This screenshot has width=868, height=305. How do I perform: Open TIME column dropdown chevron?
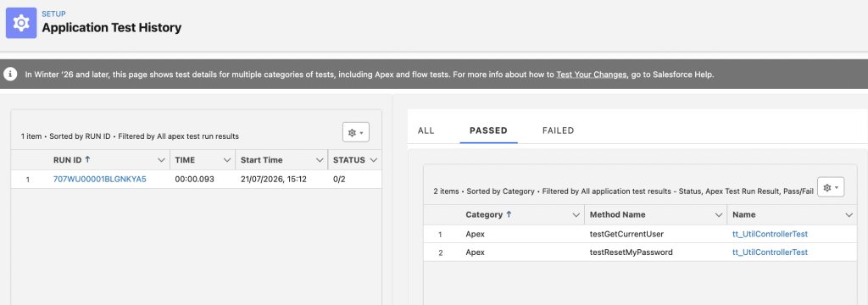click(227, 160)
